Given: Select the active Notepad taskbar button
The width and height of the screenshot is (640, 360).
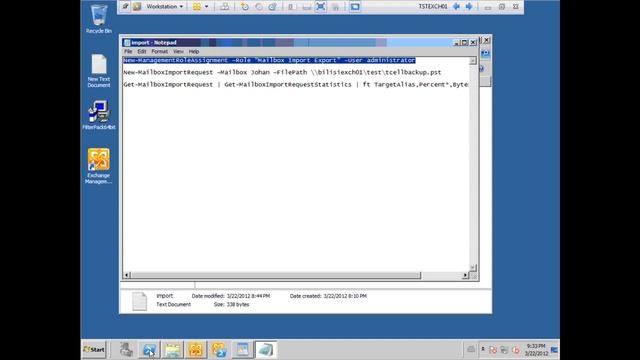Looking at the screenshot, I should [x=266, y=350].
